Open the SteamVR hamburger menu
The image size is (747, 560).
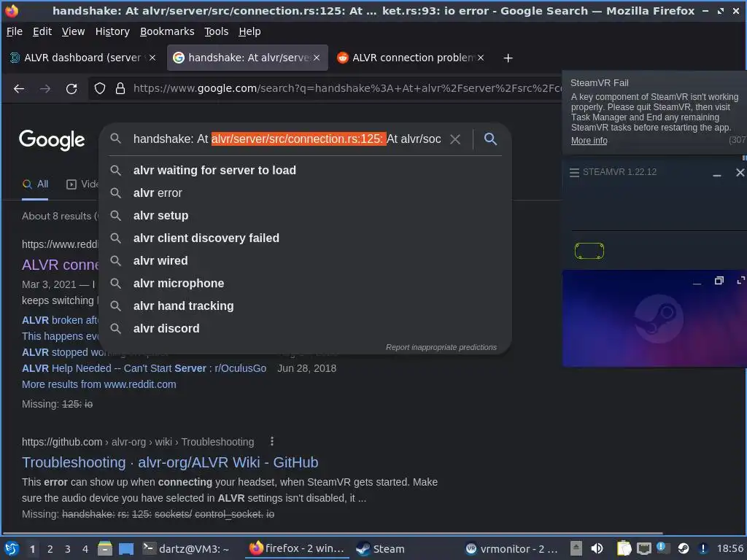(574, 172)
